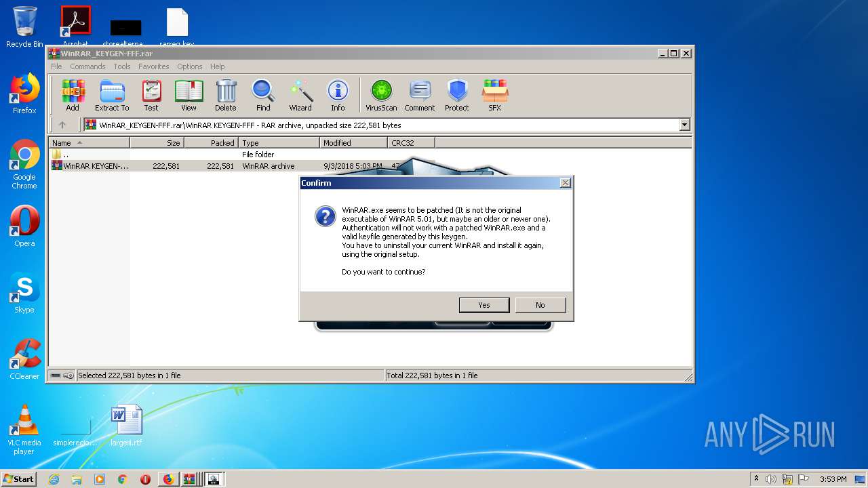Show archive Info
Image resolution: width=868 pixels, height=488 pixels.
338,95
